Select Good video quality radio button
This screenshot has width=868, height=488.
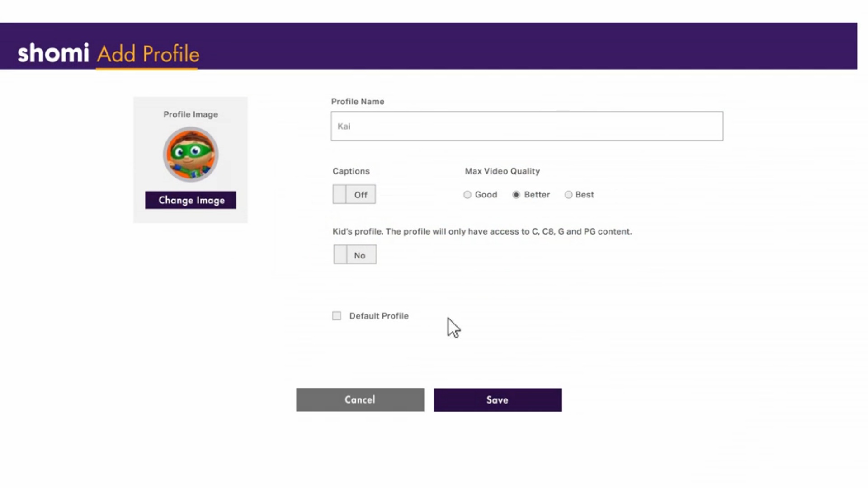click(x=467, y=195)
